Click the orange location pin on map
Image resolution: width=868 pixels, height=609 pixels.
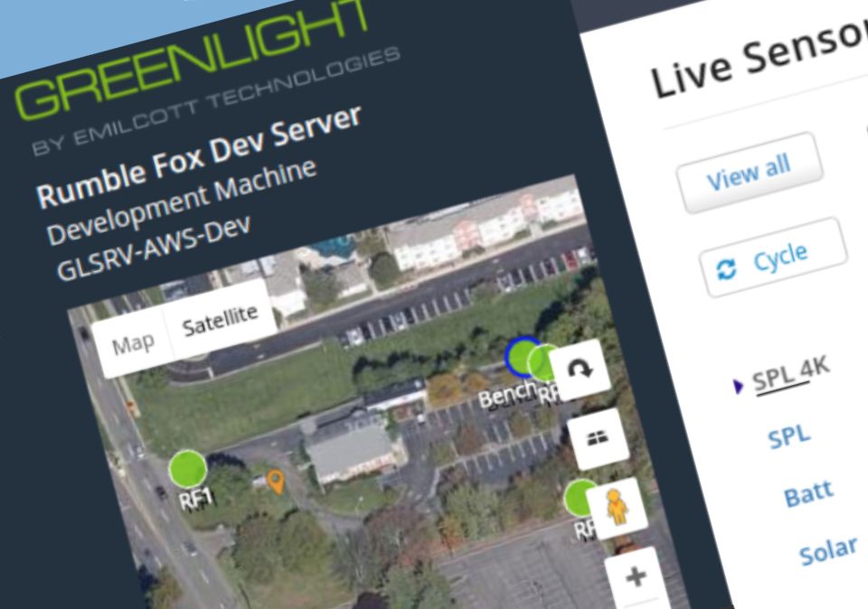pyautogui.click(x=276, y=482)
